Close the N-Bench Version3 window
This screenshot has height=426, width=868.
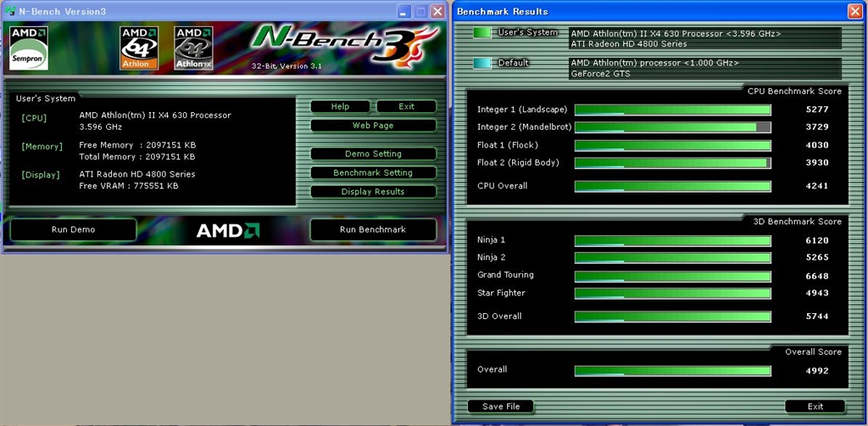pos(438,11)
